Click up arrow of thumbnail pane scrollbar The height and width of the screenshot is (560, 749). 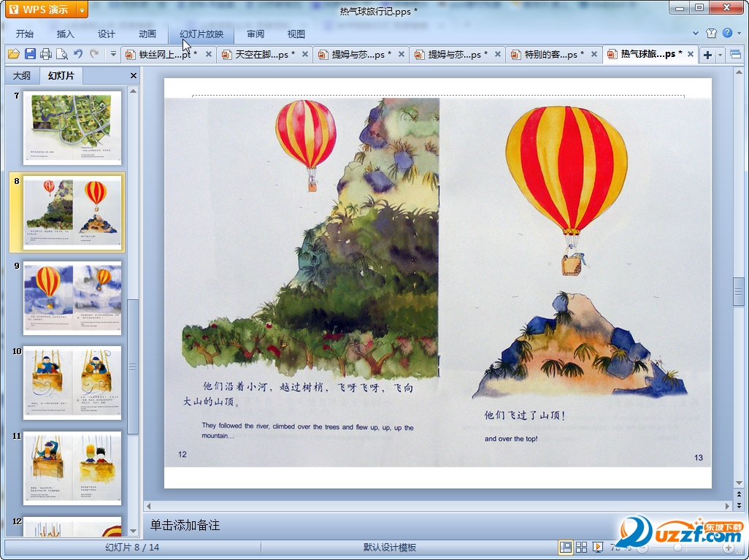click(134, 91)
